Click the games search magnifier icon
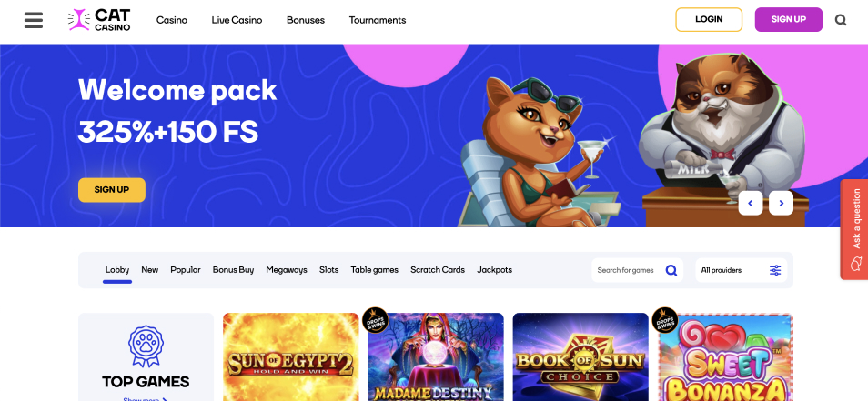Viewport: 868px width, 401px height. (x=671, y=270)
